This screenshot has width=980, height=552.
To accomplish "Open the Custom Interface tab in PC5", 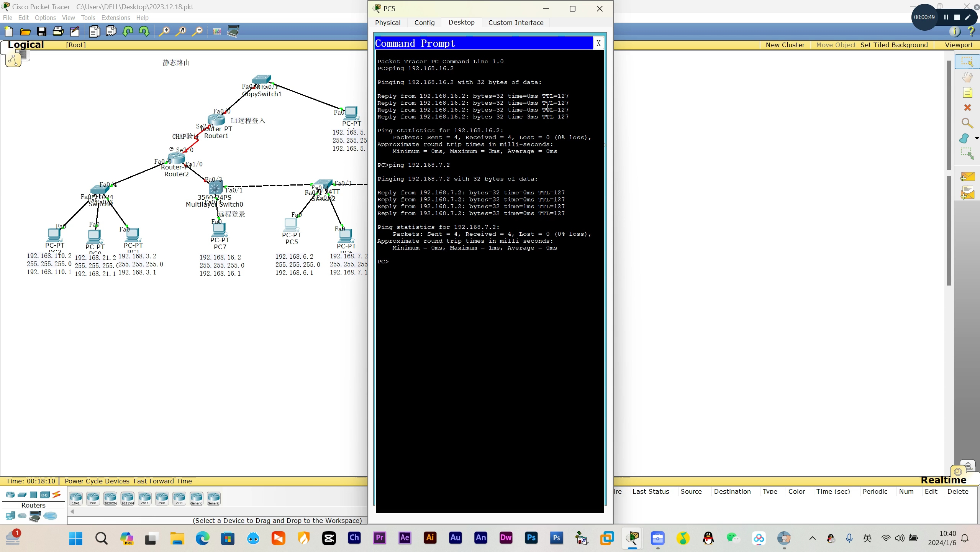I will pos(516,23).
